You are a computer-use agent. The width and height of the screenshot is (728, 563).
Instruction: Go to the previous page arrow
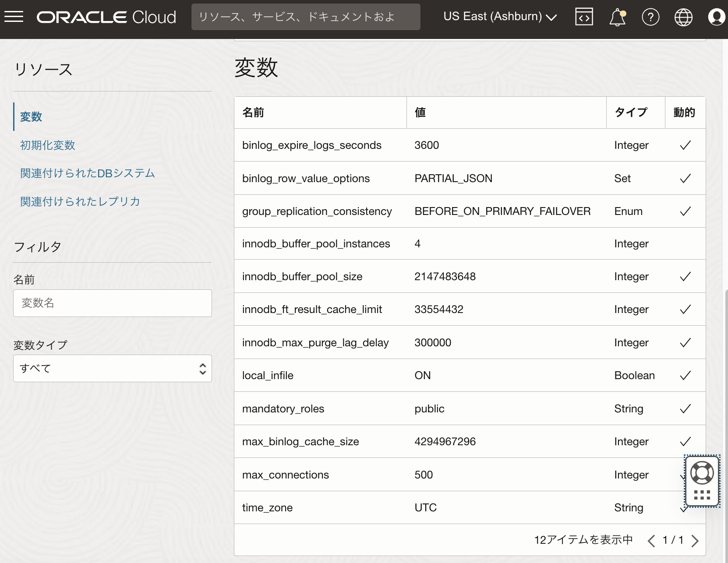(651, 541)
